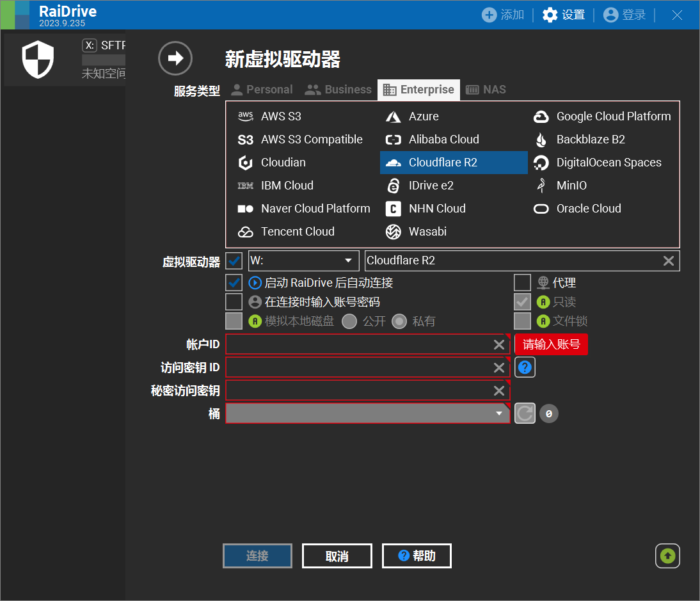Pick IBM Cloud service
This screenshot has width=700, height=601.
point(275,186)
